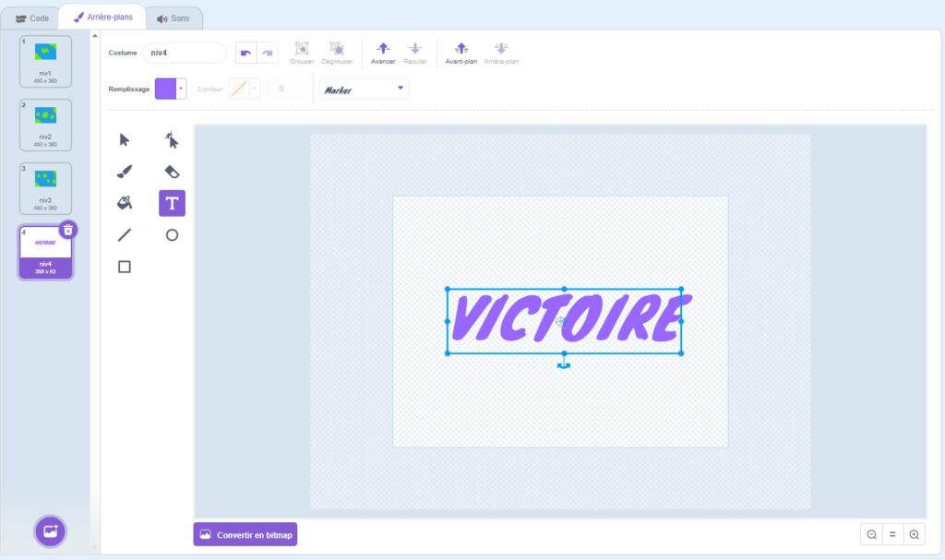Select the niv2 backdrop thumbnail
Screen dimensions: 945x560
(45, 124)
